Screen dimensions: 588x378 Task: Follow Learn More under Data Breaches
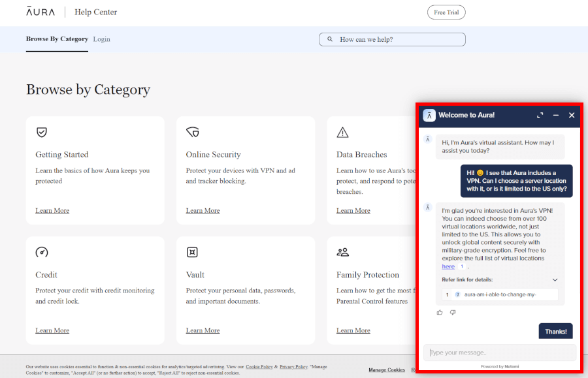click(x=353, y=210)
